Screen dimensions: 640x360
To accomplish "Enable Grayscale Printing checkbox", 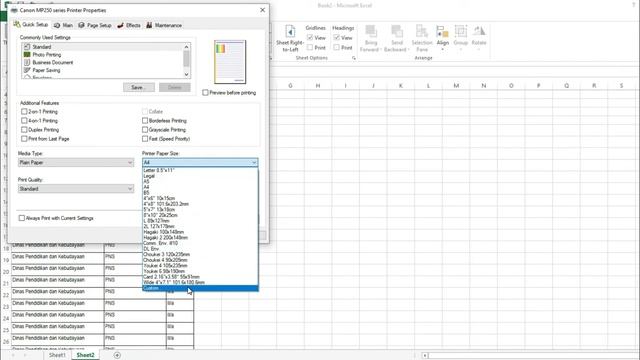I will pyautogui.click(x=145, y=129).
